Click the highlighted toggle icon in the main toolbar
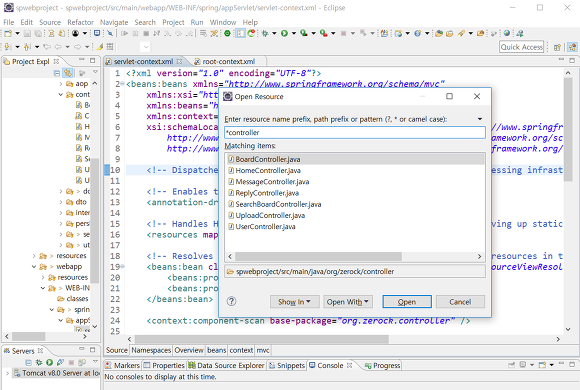 tap(240, 33)
